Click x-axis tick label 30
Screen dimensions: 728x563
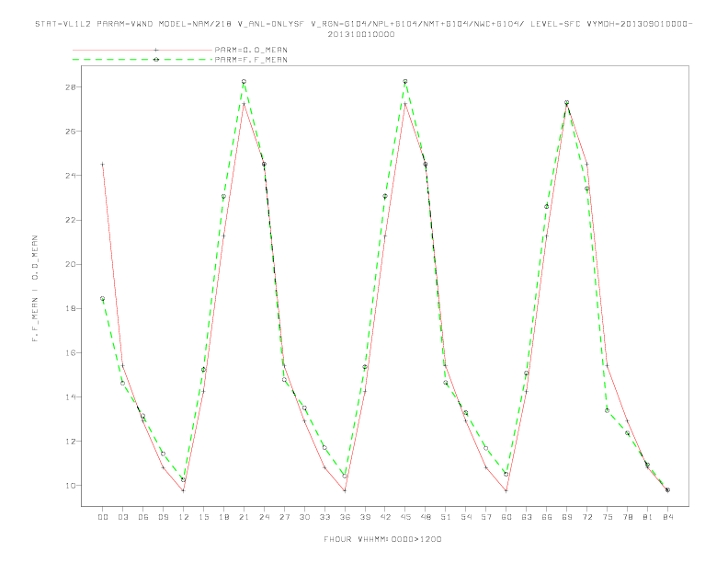click(x=304, y=517)
